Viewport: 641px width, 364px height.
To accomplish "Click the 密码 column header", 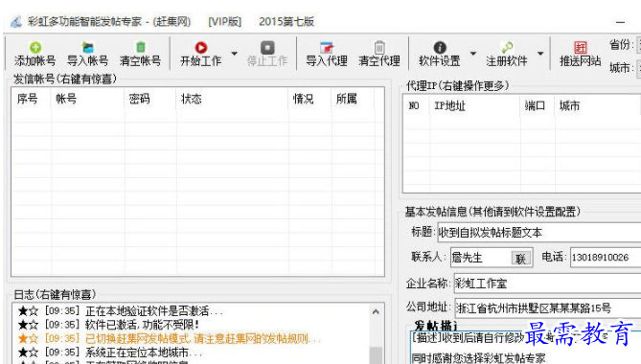I will point(150,99).
